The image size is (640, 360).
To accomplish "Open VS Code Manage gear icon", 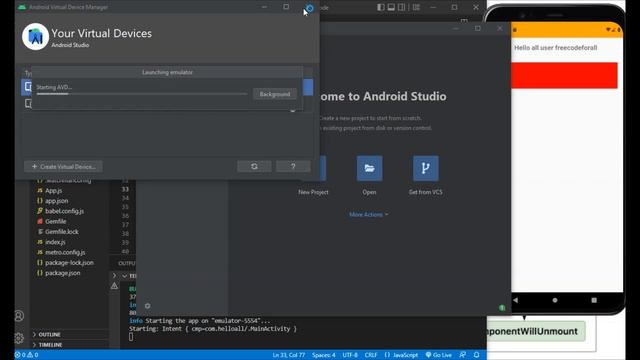I will 19,338.
